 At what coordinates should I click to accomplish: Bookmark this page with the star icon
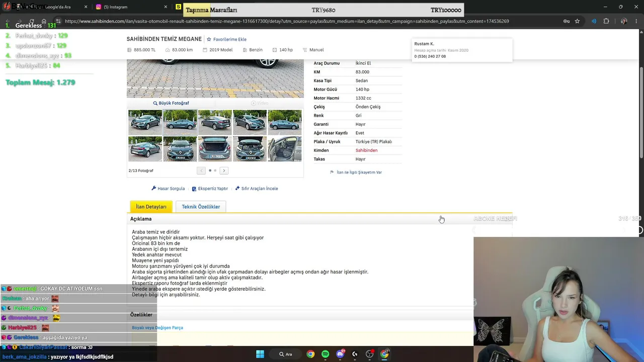[577, 21]
